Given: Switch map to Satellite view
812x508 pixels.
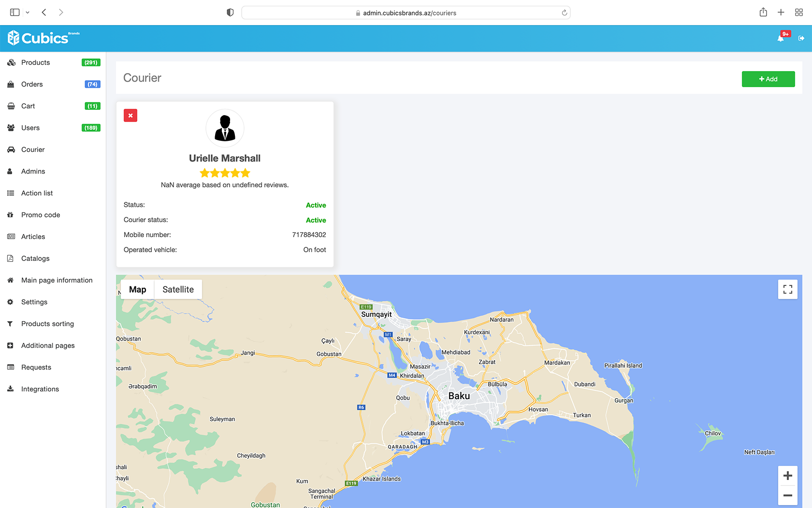Looking at the screenshot, I should click(178, 289).
